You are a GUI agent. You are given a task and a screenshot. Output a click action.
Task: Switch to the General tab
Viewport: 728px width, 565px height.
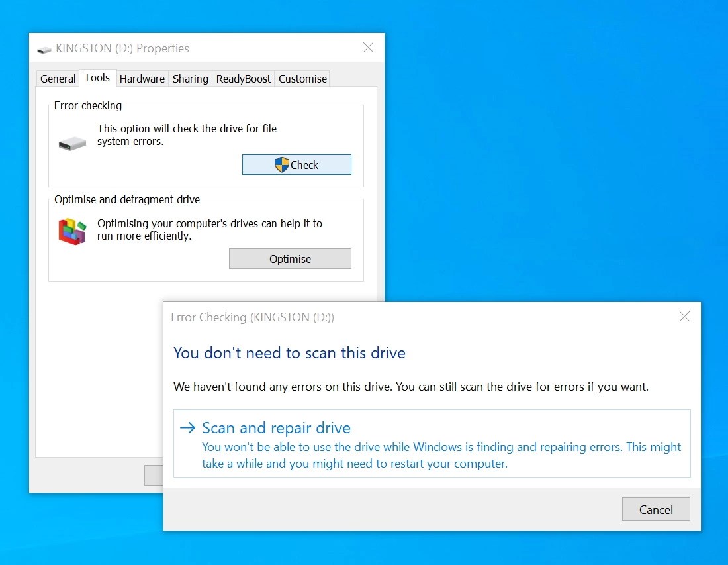(x=58, y=78)
